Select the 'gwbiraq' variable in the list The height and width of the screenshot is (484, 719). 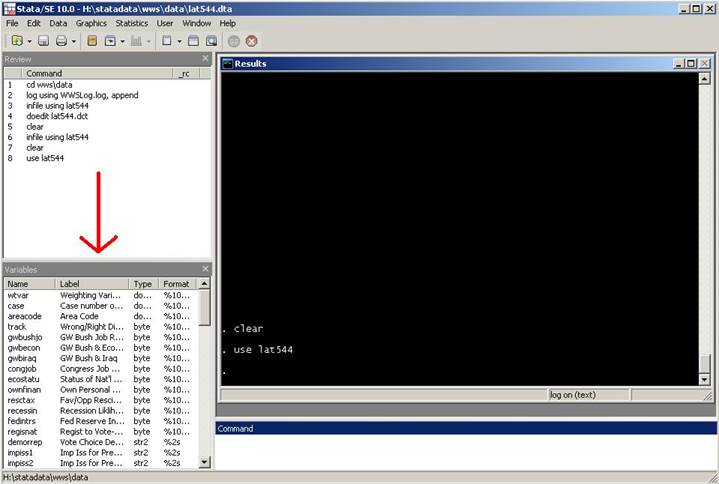(x=25, y=358)
